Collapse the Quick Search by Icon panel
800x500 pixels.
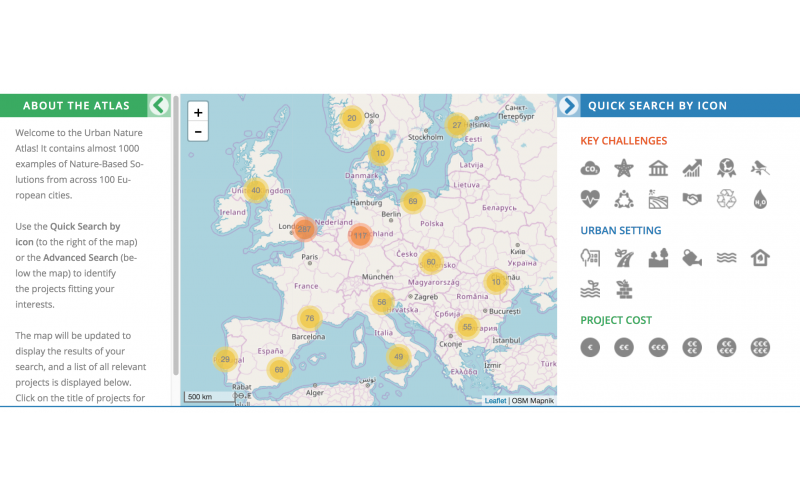[569, 105]
